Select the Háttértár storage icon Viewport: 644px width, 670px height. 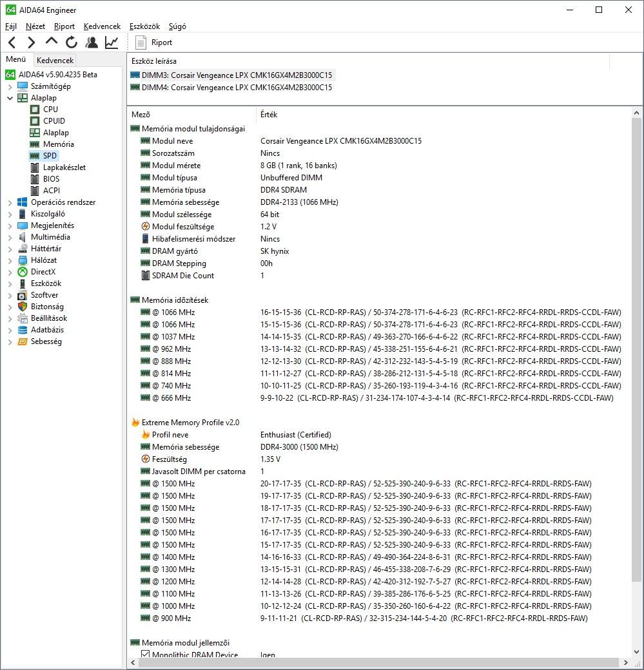(22, 248)
